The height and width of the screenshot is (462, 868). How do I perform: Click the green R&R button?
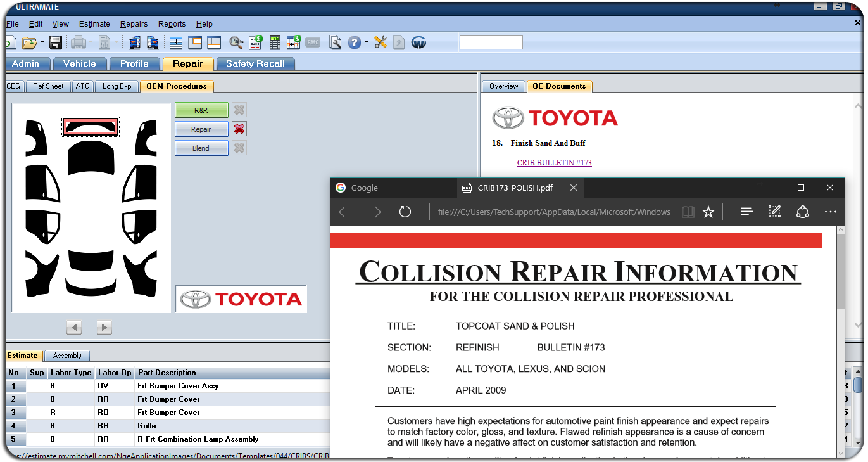pos(201,110)
